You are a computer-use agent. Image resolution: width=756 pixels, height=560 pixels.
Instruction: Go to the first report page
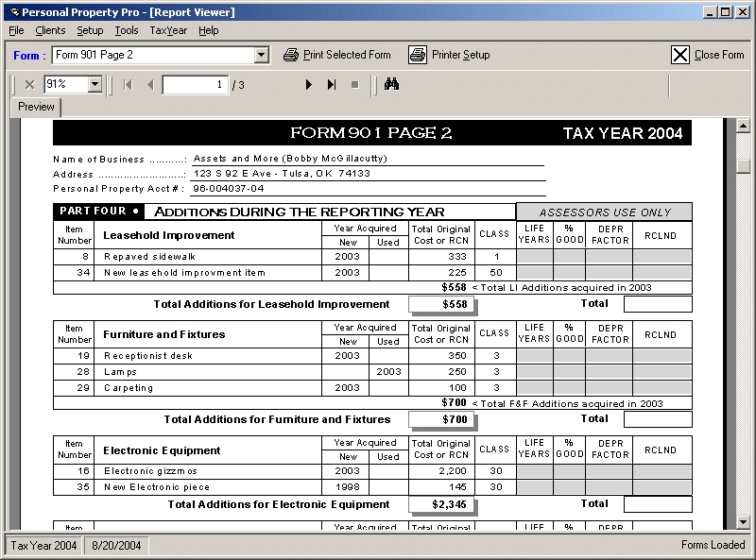[x=128, y=85]
